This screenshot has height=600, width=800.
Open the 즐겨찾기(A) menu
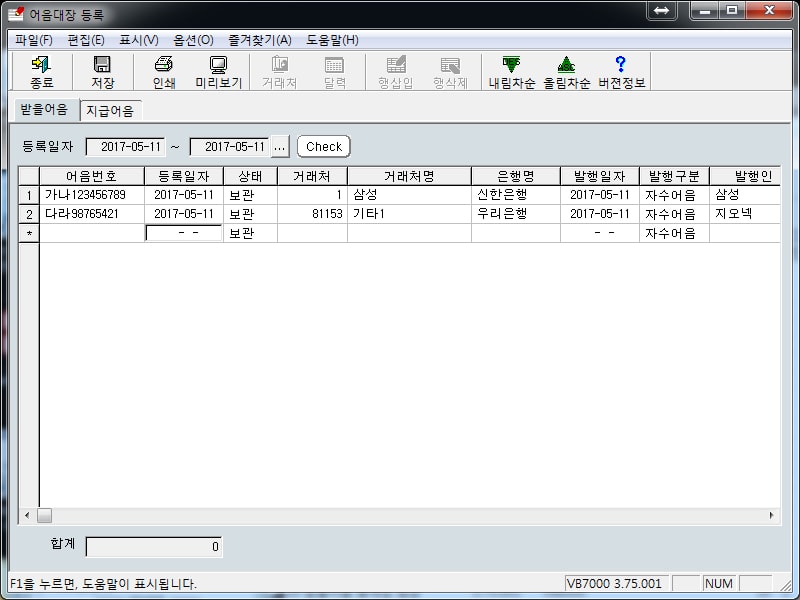tap(259, 40)
